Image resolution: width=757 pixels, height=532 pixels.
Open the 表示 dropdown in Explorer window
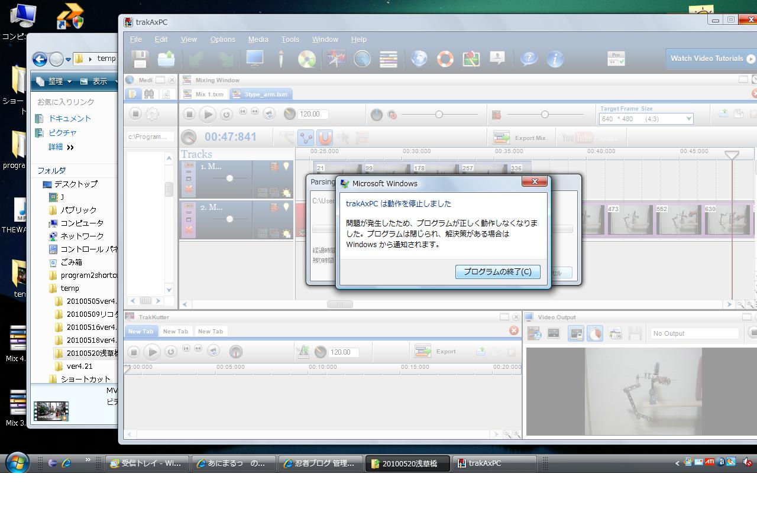coord(98,82)
